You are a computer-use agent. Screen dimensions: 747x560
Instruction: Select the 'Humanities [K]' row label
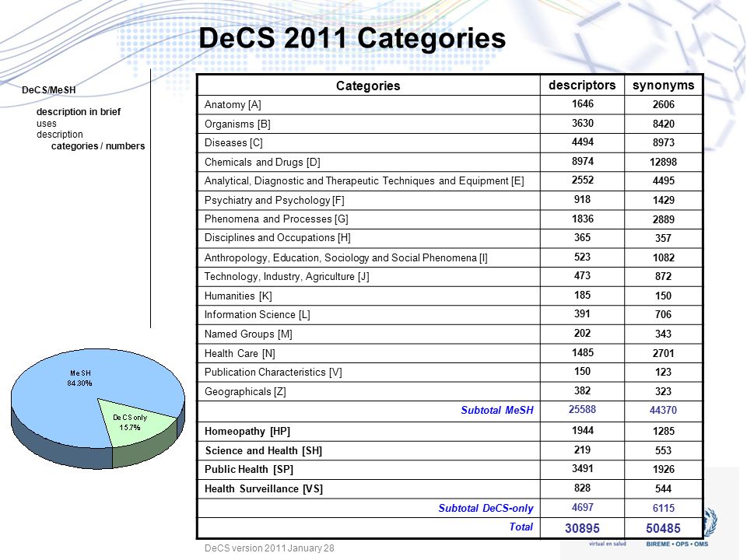coord(238,296)
